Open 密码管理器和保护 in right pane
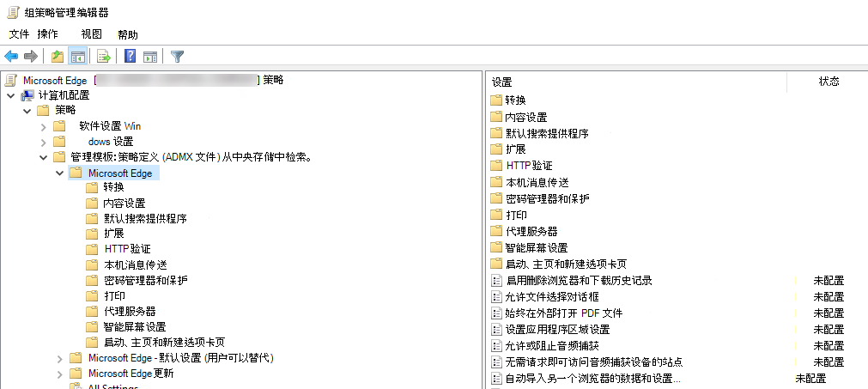The image size is (868, 389). click(548, 198)
